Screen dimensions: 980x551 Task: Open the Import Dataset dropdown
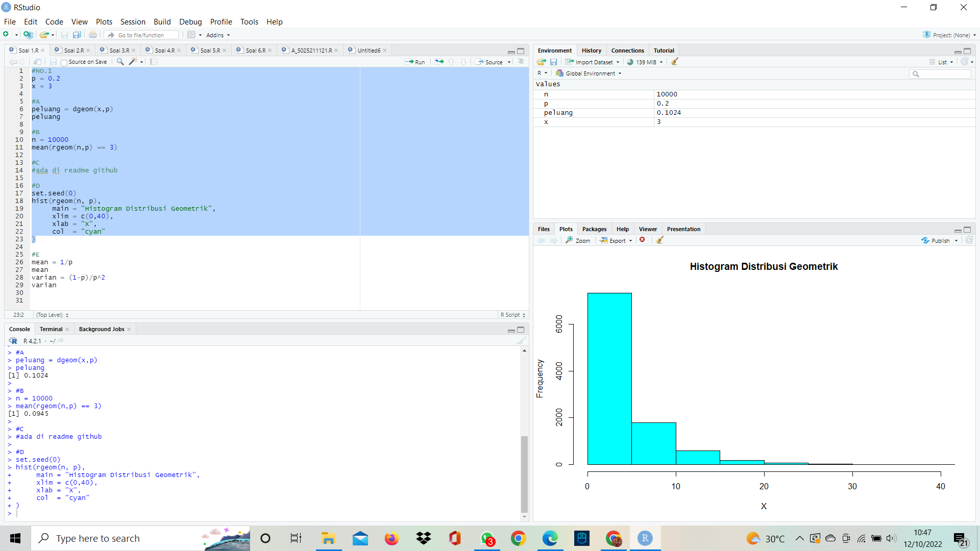pos(592,62)
